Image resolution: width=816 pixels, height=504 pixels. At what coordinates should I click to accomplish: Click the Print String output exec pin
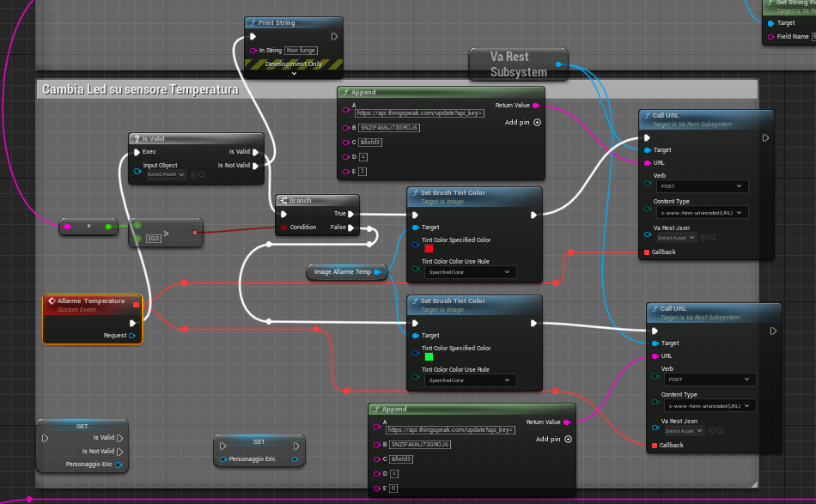[334, 36]
